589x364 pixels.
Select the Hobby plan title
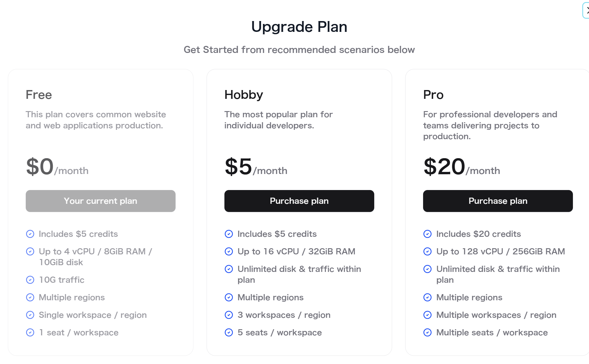coord(244,95)
